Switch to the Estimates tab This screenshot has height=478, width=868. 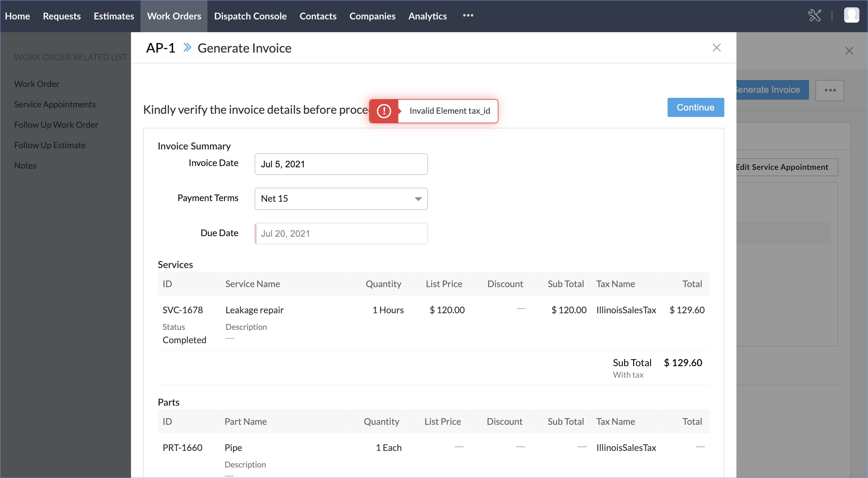coord(113,16)
